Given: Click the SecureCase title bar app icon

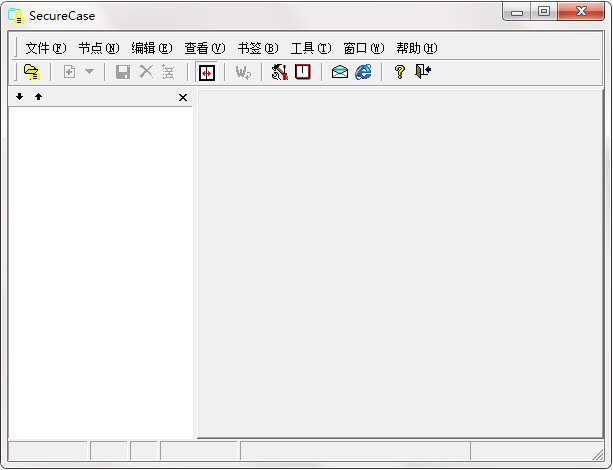Looking at the screenshot, I should tap(16, 16).
